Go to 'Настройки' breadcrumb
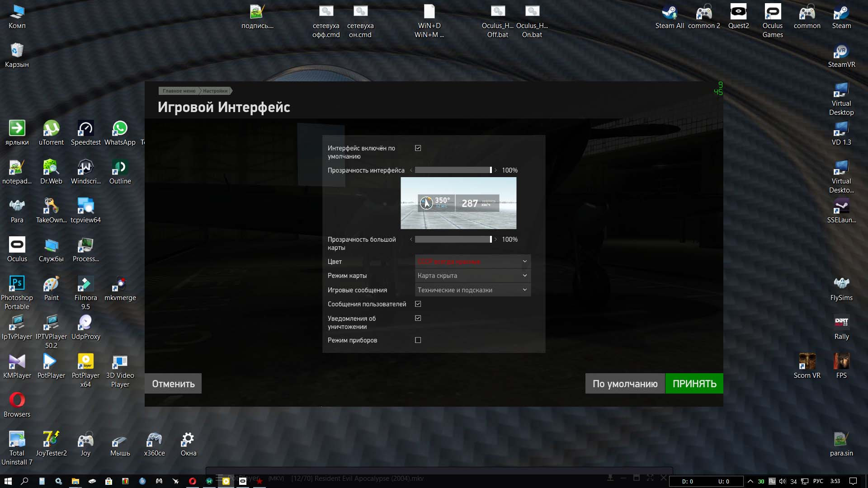The width and height of the screenshot is (868, 488). tap(215, 91)
